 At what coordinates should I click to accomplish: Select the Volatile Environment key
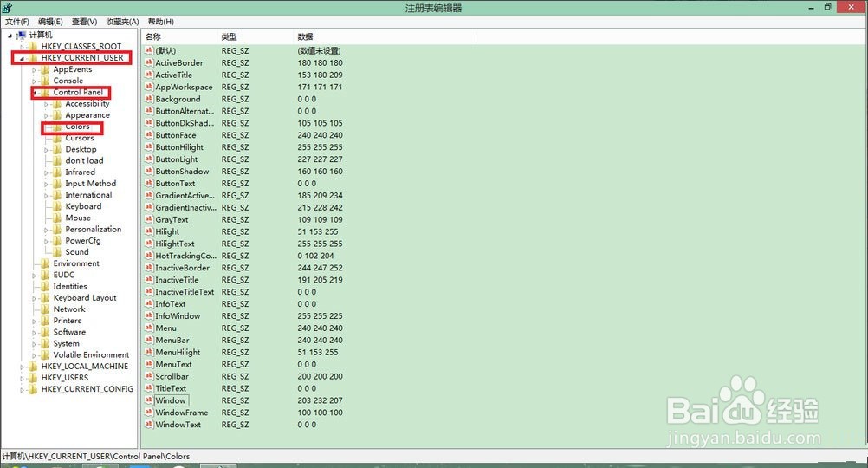91,354
